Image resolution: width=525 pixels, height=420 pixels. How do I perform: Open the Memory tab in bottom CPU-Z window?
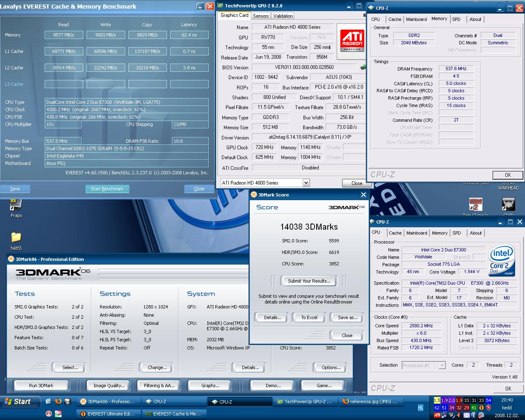[x=440, y=233]
